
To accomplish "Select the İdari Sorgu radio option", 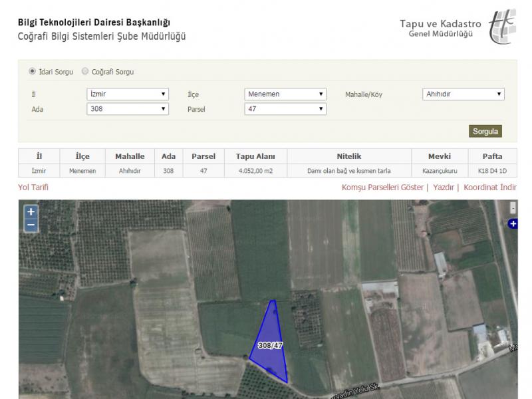I will [x=32, y=71].
